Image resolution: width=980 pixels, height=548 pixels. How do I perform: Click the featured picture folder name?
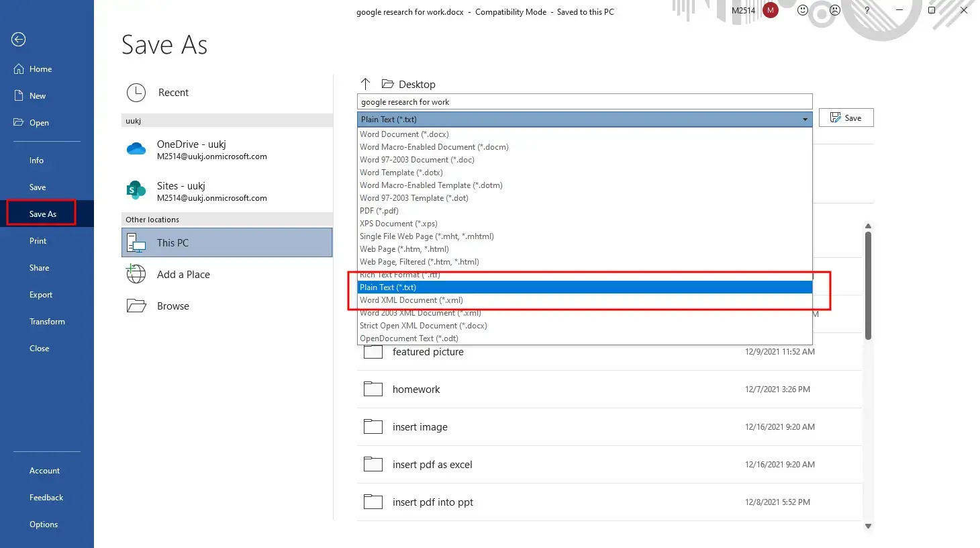pos(428,352)
